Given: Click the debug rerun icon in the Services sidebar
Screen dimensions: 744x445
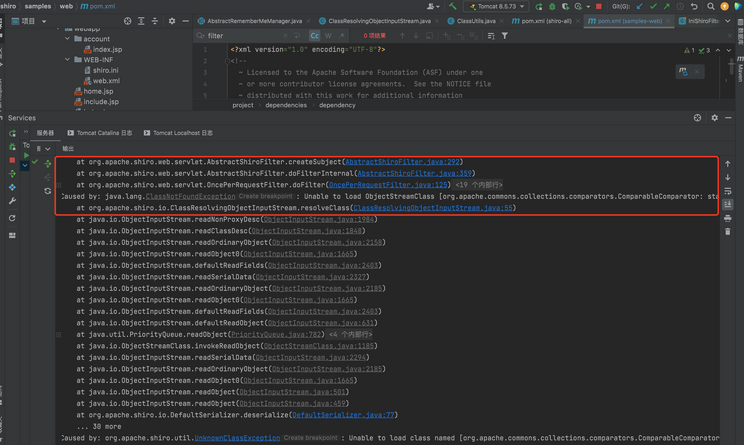Looking at the screenshot, I should click(12, 147).
